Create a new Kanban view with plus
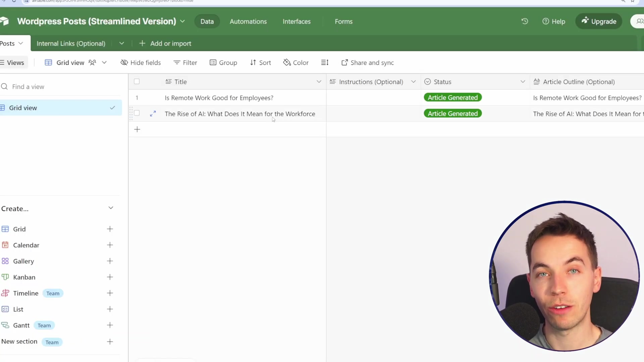This screenshot has height=362, width=644. tap(110, 277)
